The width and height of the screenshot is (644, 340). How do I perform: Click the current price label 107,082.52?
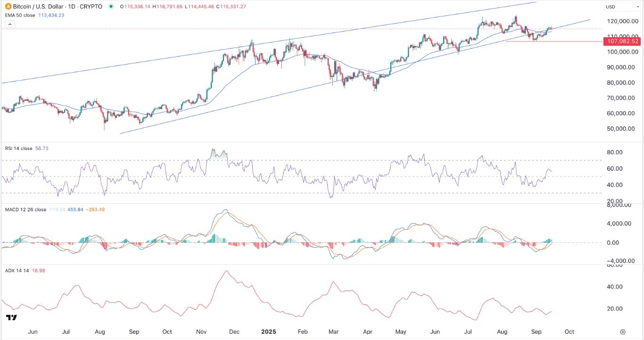coord(623,41)
